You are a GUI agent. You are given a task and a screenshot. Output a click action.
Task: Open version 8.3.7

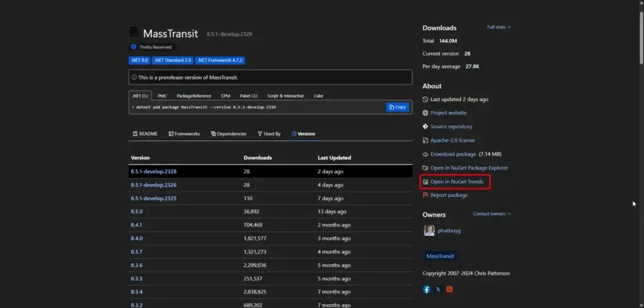(136, 252)
